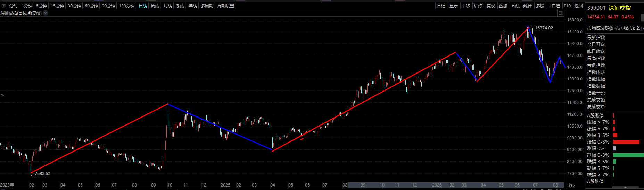The height and width of the screenshot is (190, 644).
Task: Click the quote panel vertical scrollbar
Action: [x=643, y=18]
